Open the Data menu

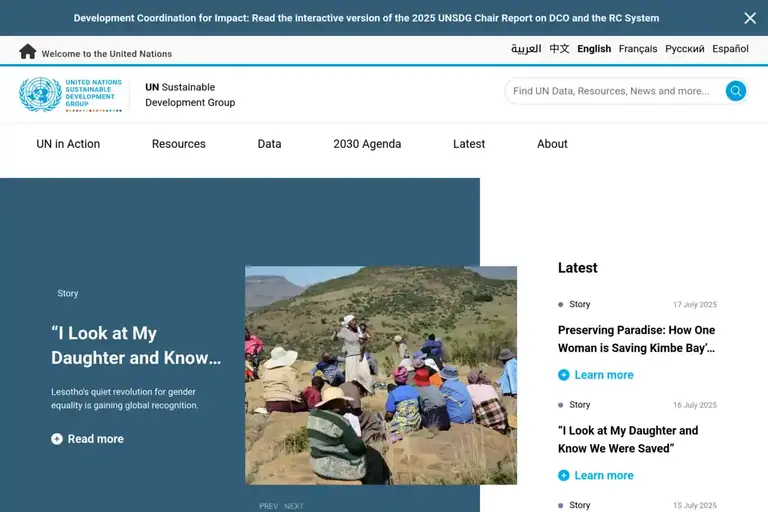[x=269, y=144]
